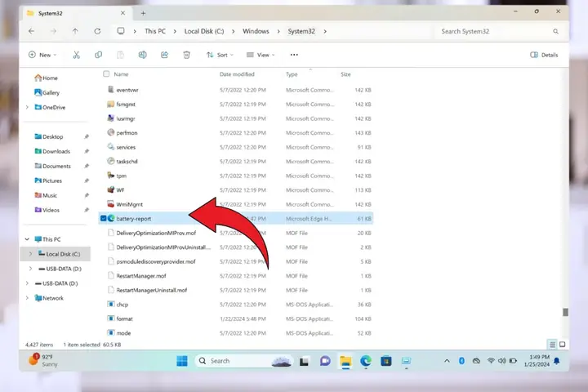Click the Type column header
This screenshot has height=392, width=588.
(x=292, y=74)
